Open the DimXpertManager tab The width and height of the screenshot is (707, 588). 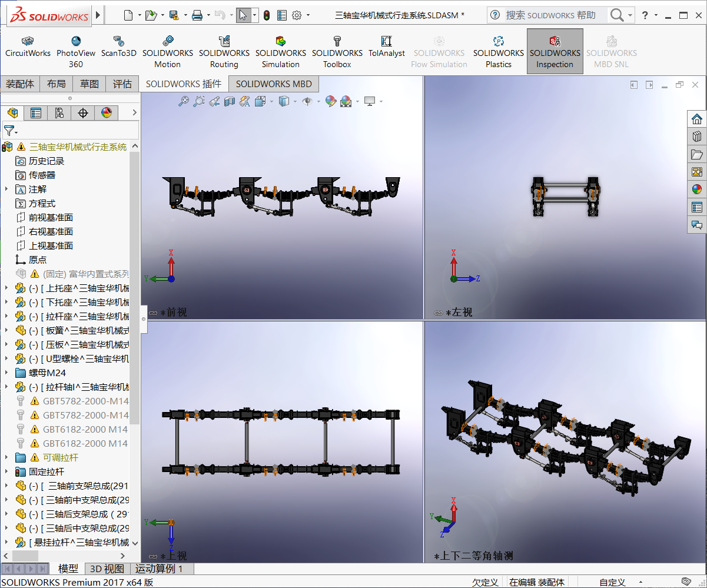(83, 113)
